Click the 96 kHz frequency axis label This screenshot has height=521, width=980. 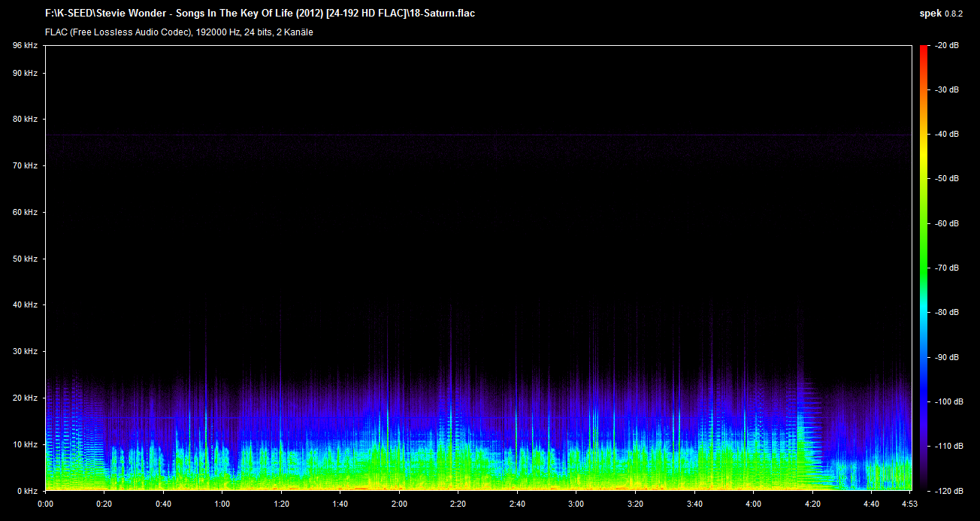25,46
